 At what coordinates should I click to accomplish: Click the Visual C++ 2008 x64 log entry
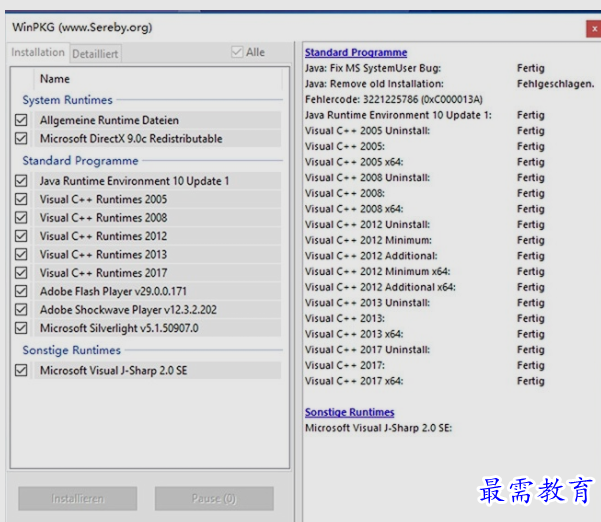(x=354, y=209)
